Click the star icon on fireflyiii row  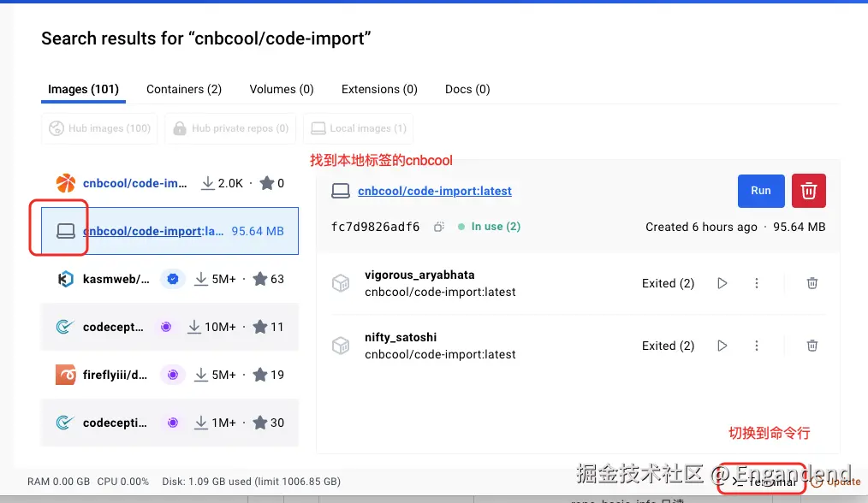(x=259, y=375)
